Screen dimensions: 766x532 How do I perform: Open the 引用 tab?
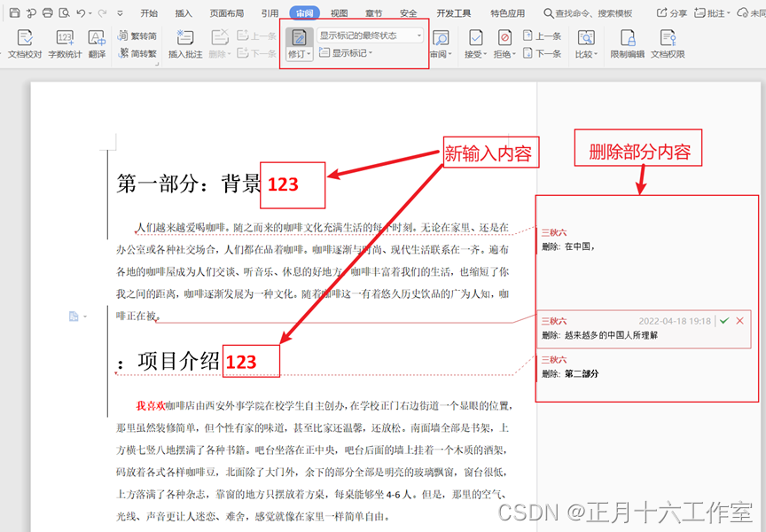tap(270, 13)
